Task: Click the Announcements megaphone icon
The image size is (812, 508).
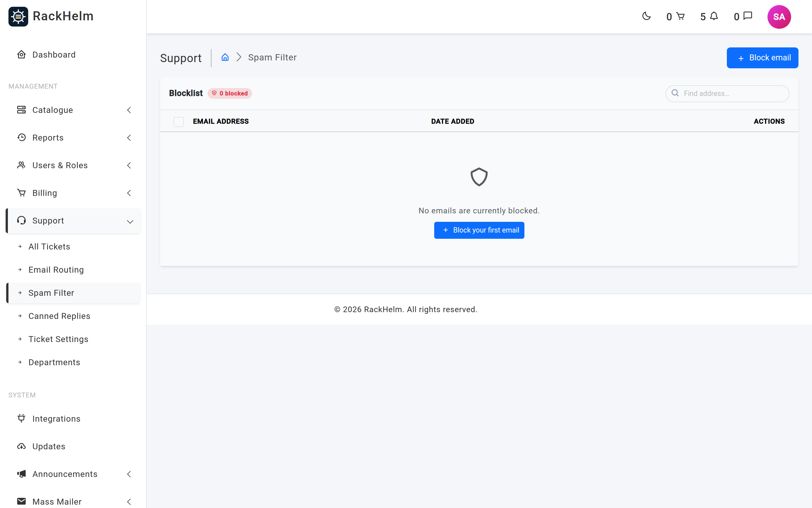Action: click(21, 474)
